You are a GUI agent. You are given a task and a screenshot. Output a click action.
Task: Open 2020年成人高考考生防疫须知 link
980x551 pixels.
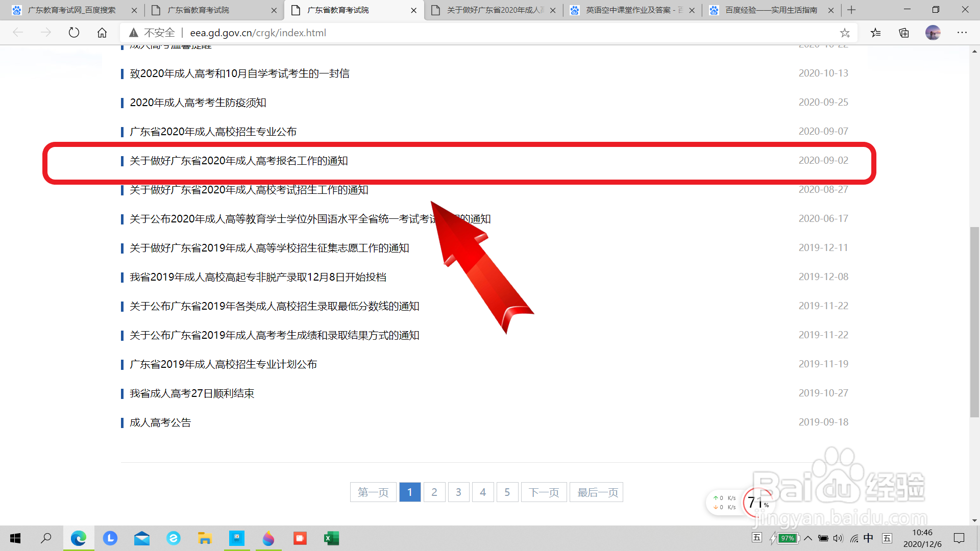198,103
